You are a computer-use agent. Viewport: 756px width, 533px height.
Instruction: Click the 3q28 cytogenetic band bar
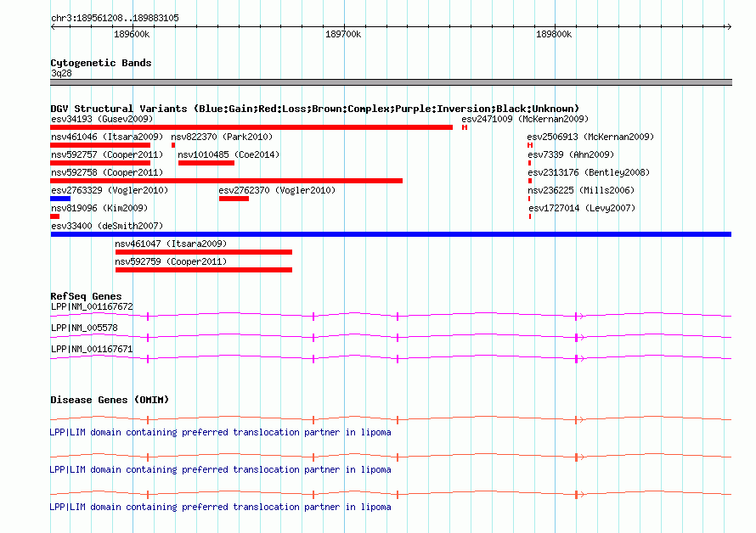click(391, 82)
